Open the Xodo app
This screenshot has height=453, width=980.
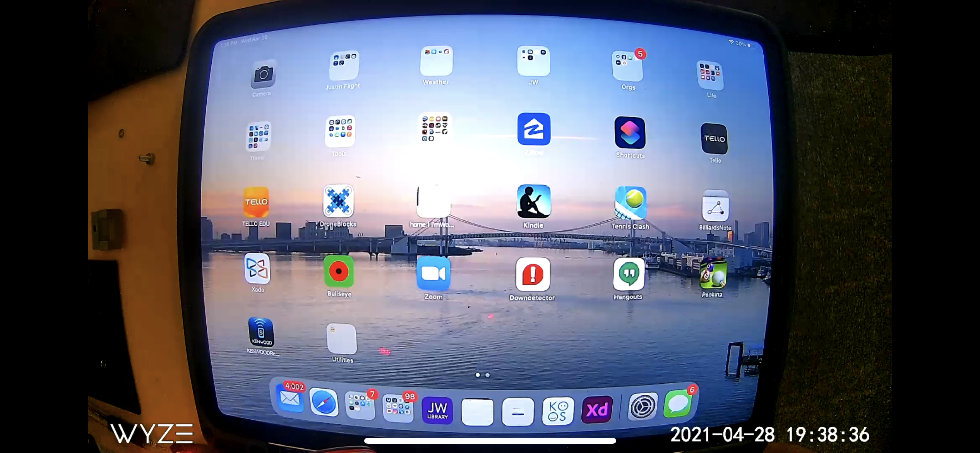tap(257, 268)
